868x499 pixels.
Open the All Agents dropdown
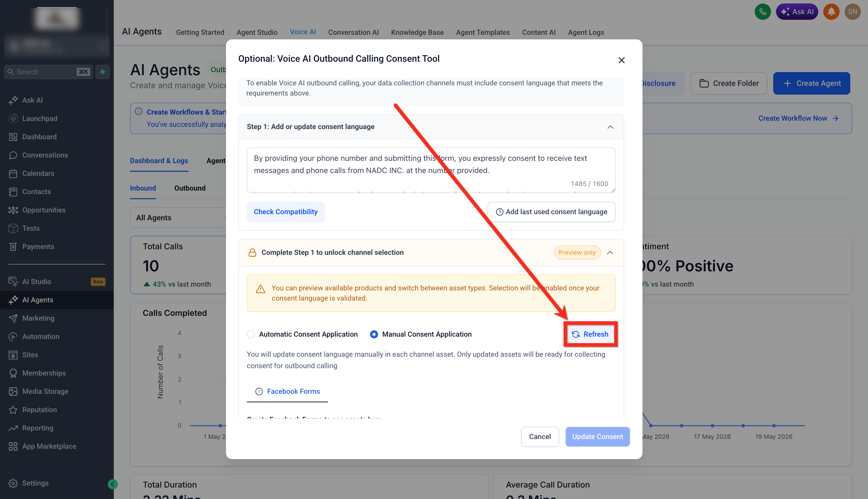(x=178, y=218)
